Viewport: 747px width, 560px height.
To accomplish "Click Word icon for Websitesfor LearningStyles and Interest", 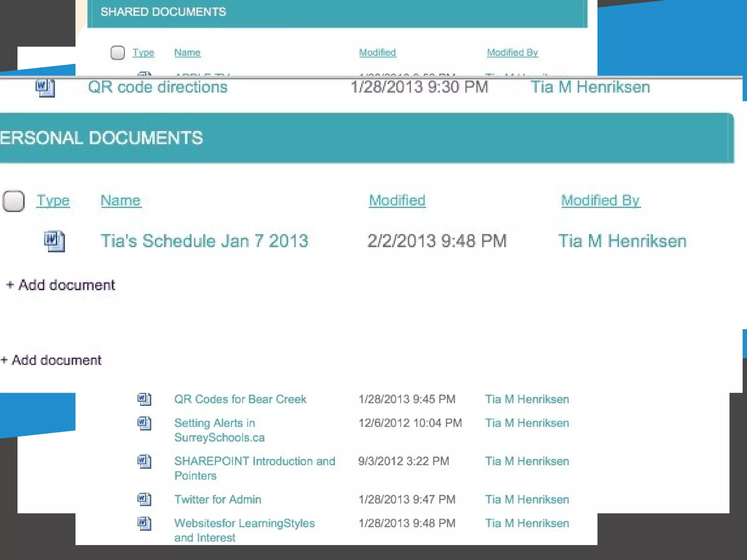I will point(144,523).
